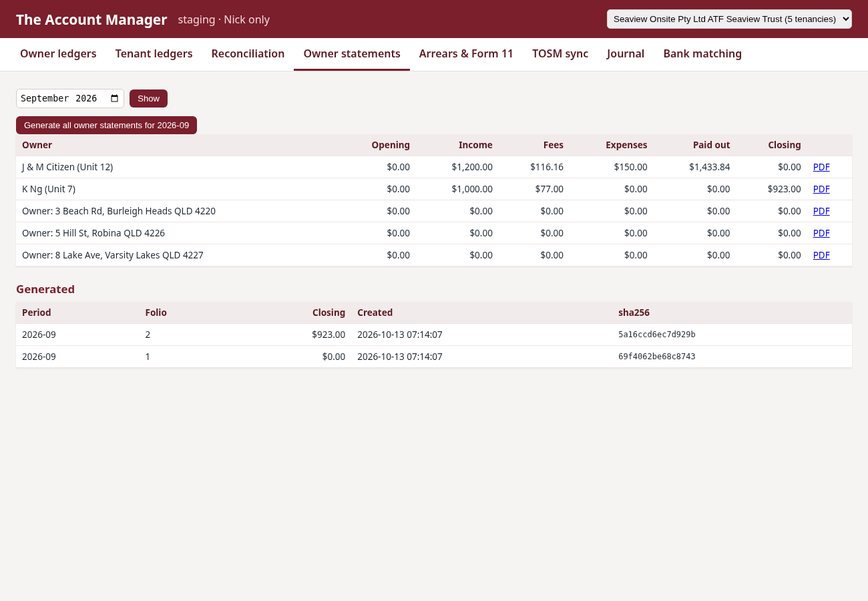Click the staging · Nick only label

point(224,19)
